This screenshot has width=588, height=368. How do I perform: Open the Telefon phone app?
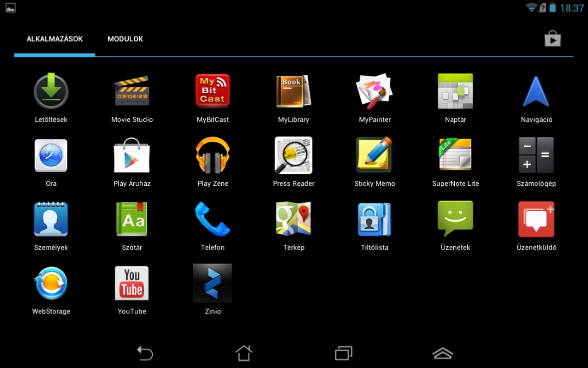point(213,219)
